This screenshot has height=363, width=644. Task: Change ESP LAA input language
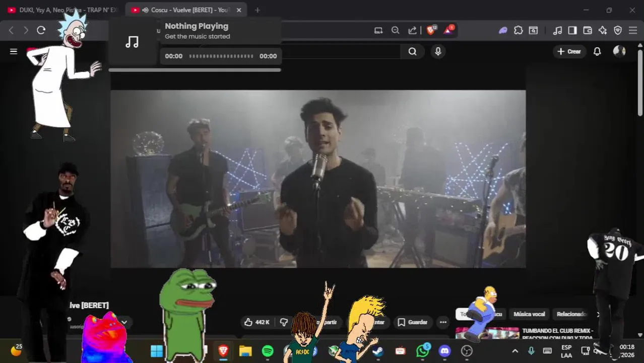[x=566, y=351]
